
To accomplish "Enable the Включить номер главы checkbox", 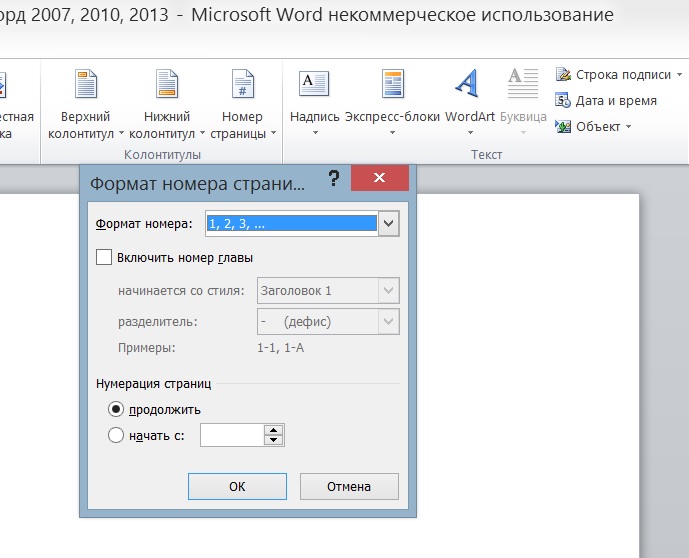I will [x=104, y=257].
